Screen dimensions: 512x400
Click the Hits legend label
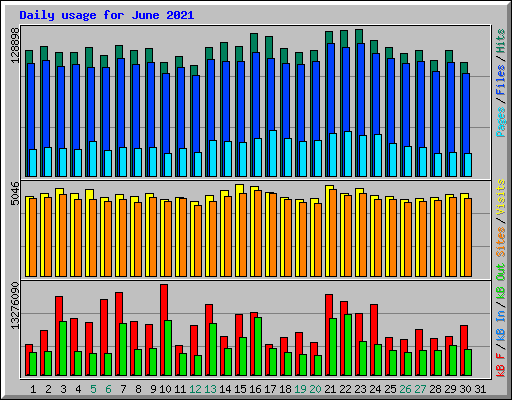pyautogui.click(x=501, y=41)
